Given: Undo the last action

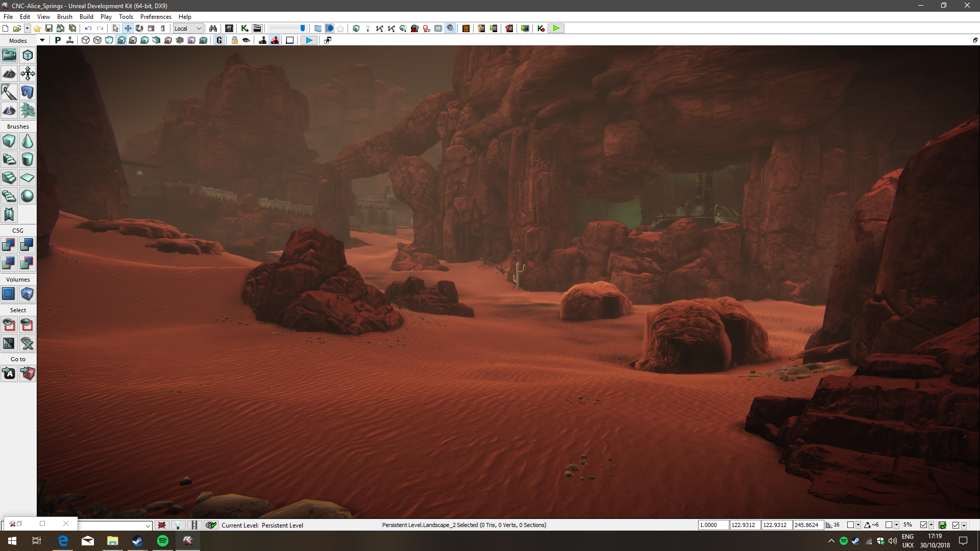Looking at the screenshot, I should pyautogui.click(x=88, y=29).
